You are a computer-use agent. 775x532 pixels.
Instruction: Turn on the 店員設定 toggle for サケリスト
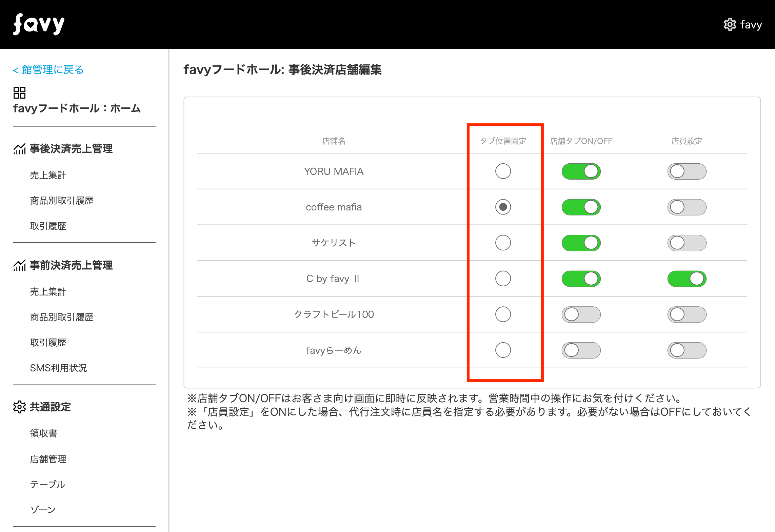tap(687, 243)
